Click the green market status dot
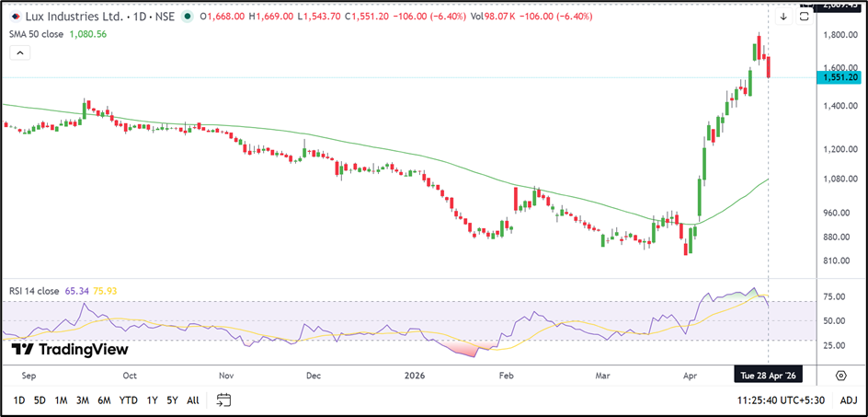Screen dimensions: 868x417 188,17
